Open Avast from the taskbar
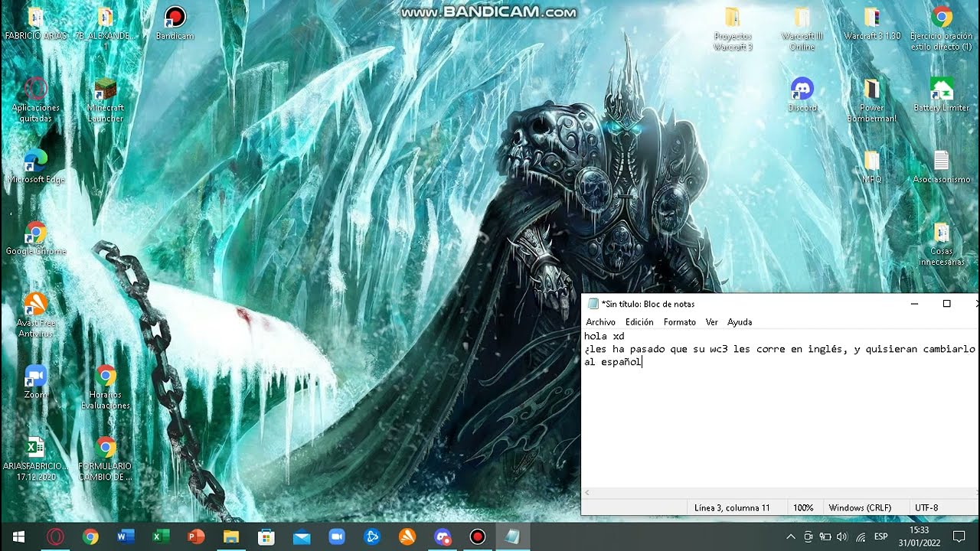Screen dimensions: 980x551 click(407, 536)
